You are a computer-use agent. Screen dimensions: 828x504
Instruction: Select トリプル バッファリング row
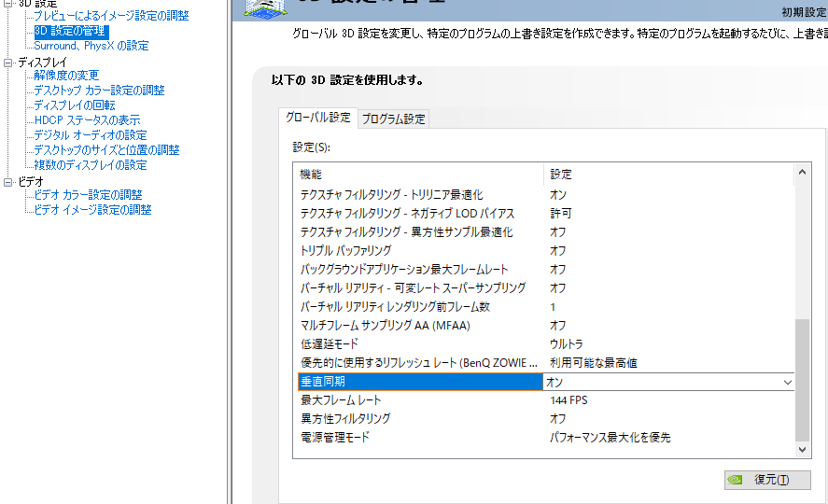[545, 251]
